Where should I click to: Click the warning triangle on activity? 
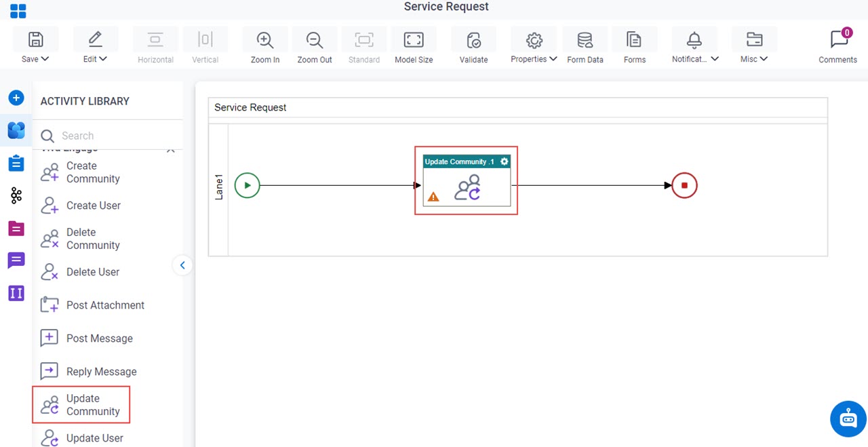pos(433,197)
